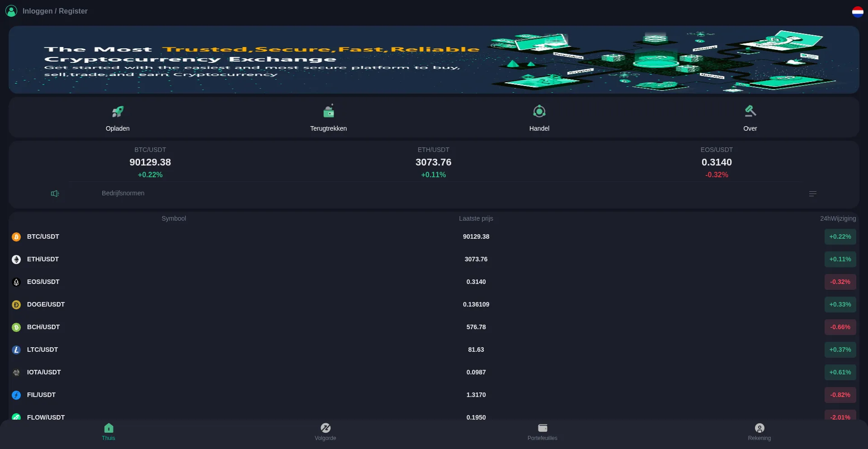Click the announcement speaker icon
Screen dimensions: 868x449
coord(55,194)
